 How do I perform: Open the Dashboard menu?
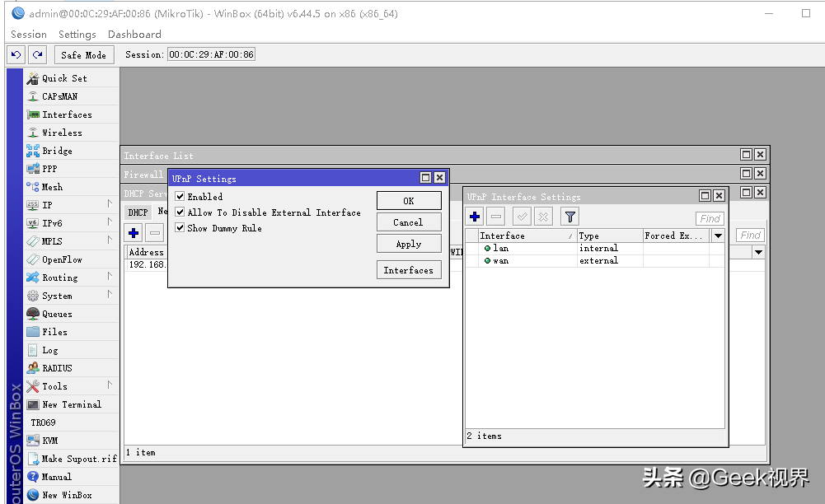tap(134, 34)
